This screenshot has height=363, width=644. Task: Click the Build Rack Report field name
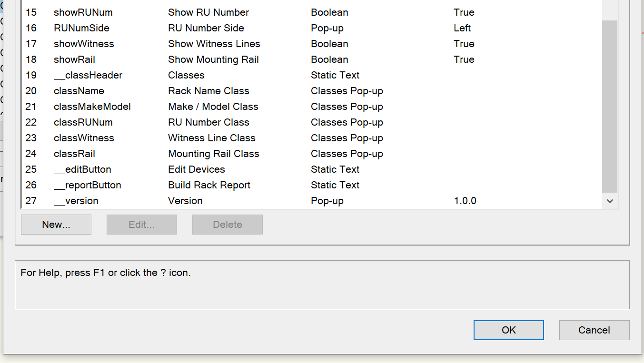tap(209, 185)
